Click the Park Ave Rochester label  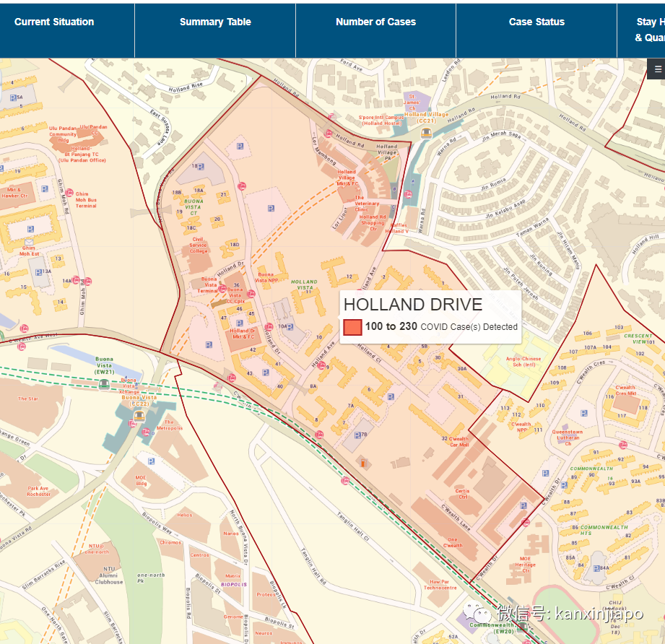[38, 491]
